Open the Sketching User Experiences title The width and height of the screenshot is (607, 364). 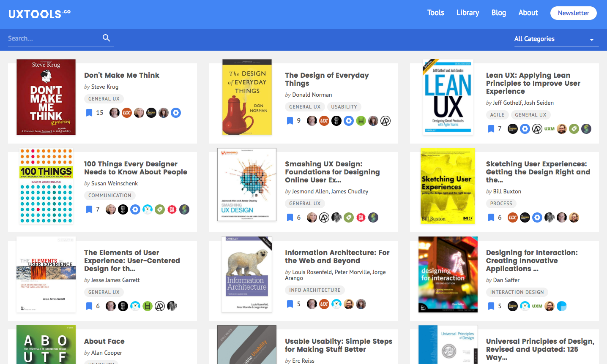point(538,172)
